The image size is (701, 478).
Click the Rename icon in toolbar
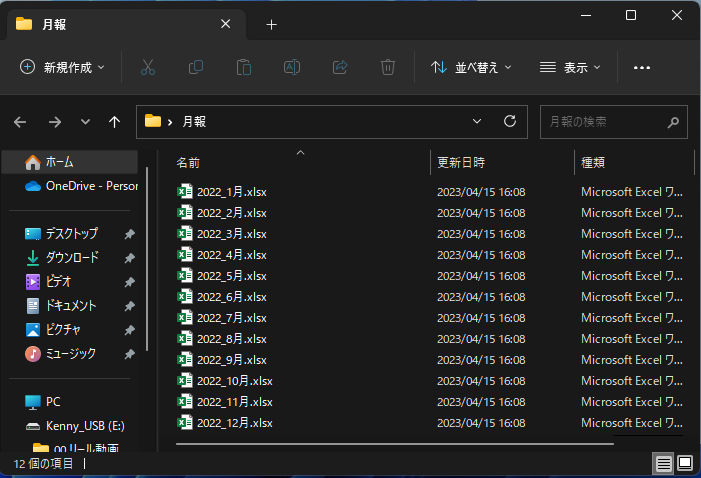292,67
